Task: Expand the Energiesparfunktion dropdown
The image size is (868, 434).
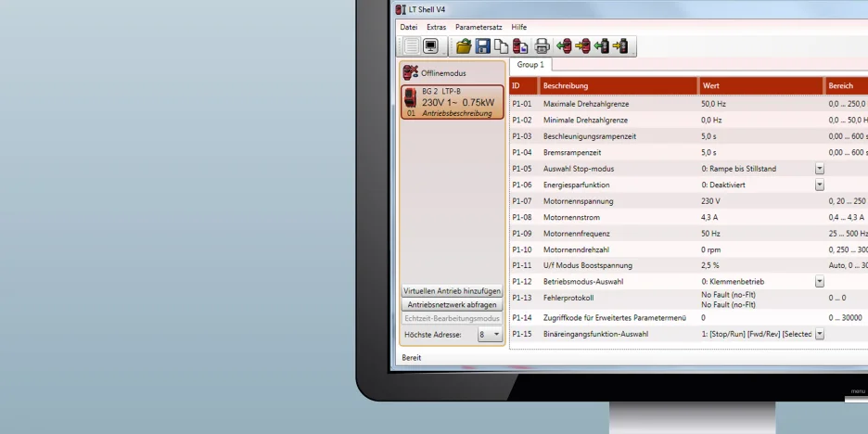Action: (819, 185)
